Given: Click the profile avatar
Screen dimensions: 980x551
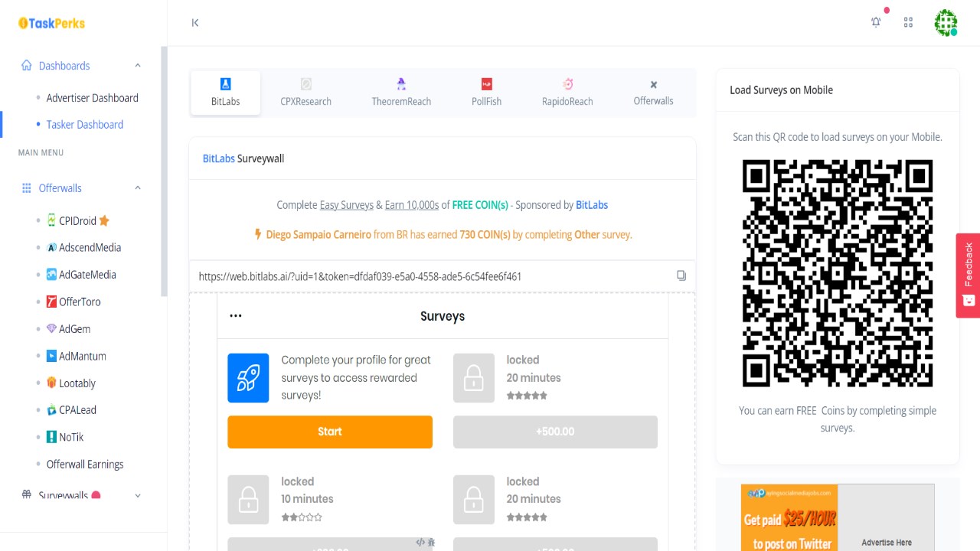Looking at the screenshot, I should (946, 22).
